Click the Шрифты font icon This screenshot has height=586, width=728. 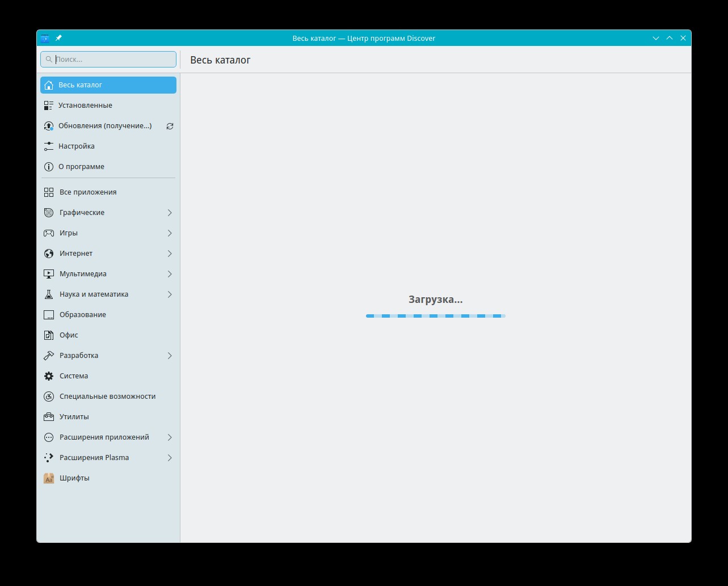49,478
